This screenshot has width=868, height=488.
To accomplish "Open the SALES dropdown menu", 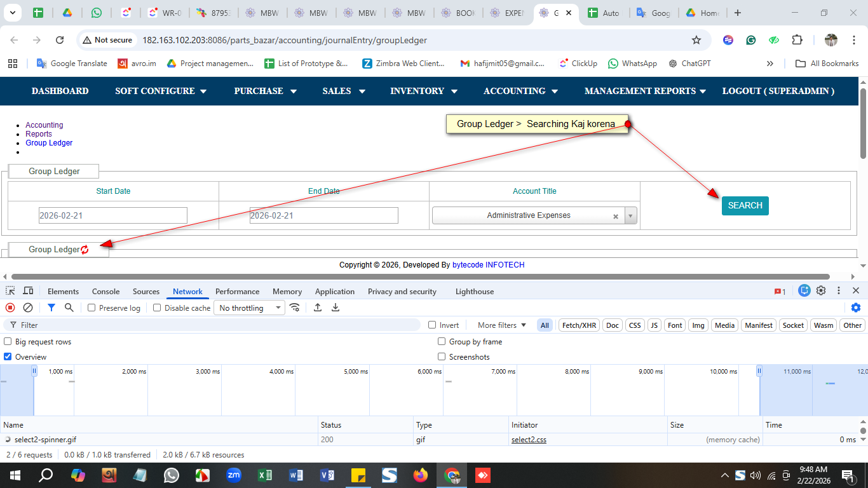I will tap(344, 91).
